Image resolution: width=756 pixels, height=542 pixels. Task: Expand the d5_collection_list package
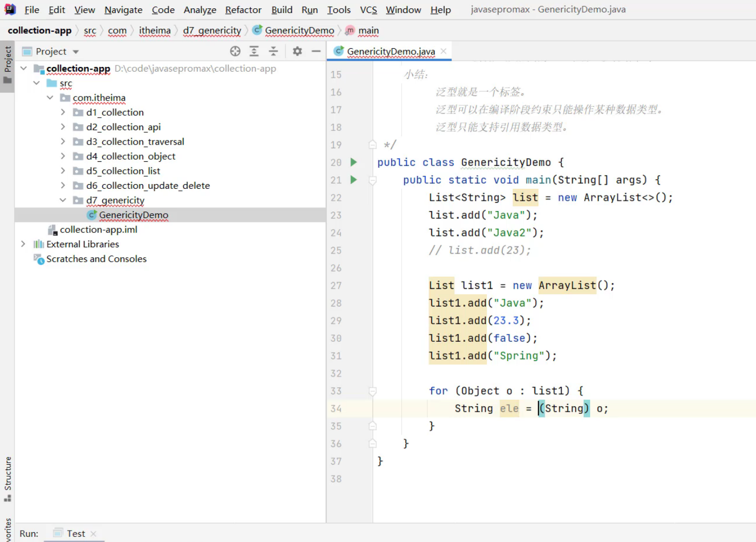tap(63, 171)
